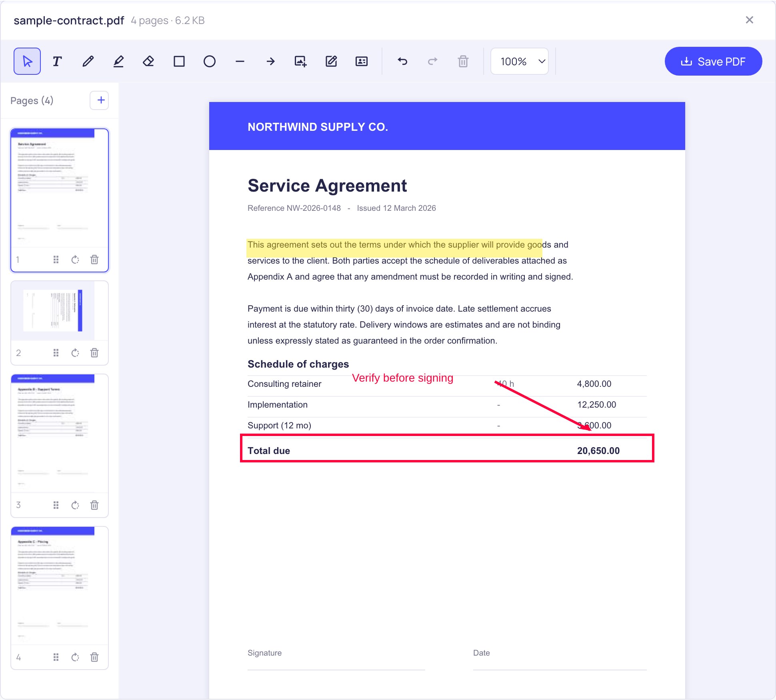Click the 'Support (12 mo)' row label

pos(279,426)
